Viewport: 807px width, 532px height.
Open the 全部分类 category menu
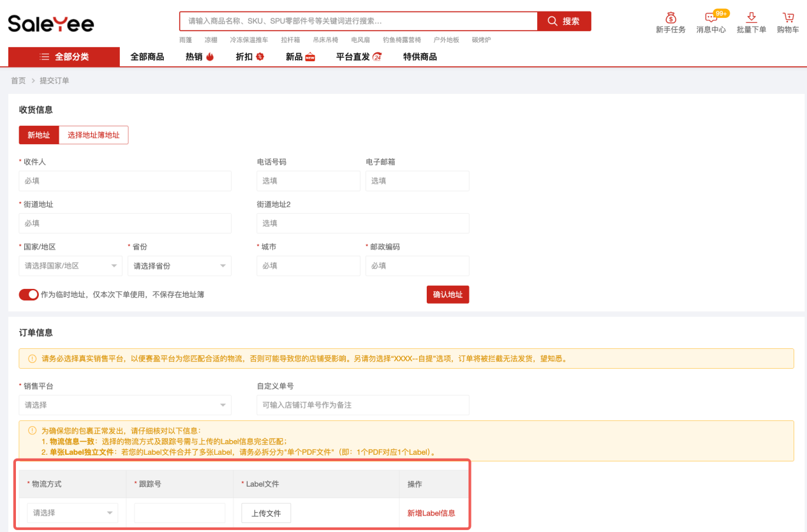coord(64,57)
